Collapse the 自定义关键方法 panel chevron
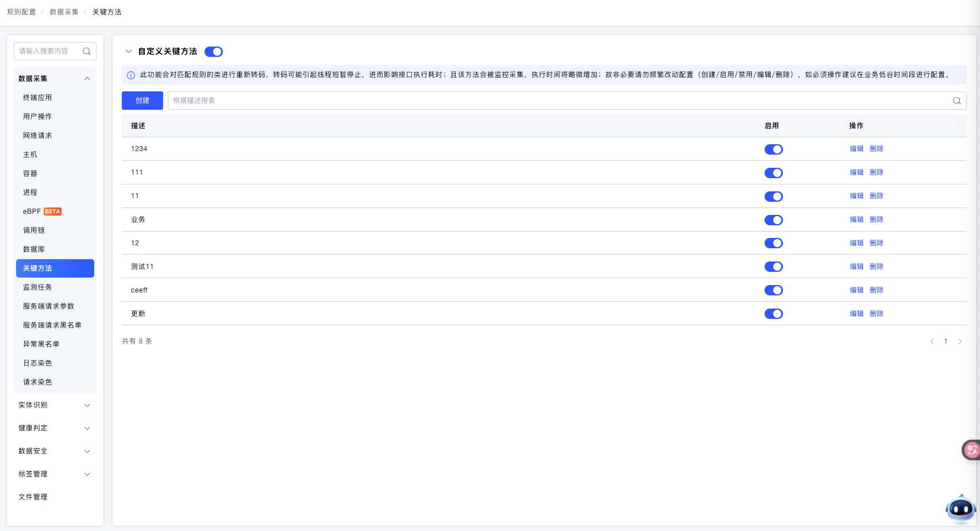This screenshot has height=531, width=980. (x=129, y=52)
